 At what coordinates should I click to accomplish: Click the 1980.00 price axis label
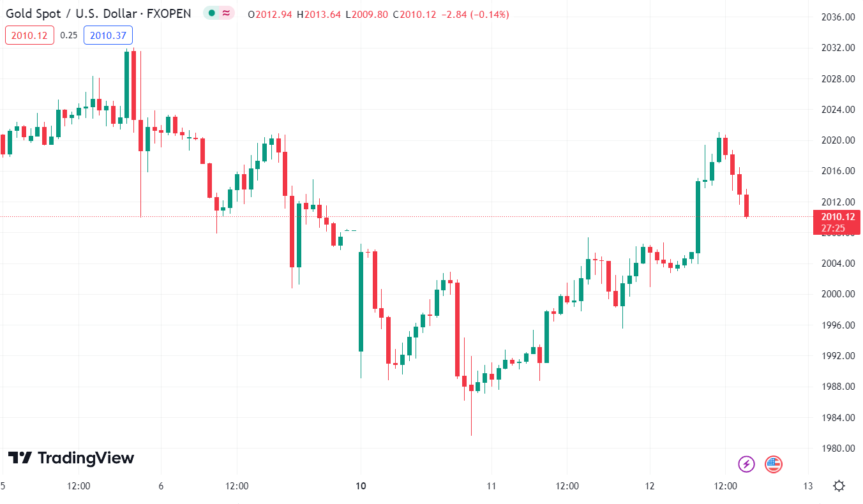837,448
